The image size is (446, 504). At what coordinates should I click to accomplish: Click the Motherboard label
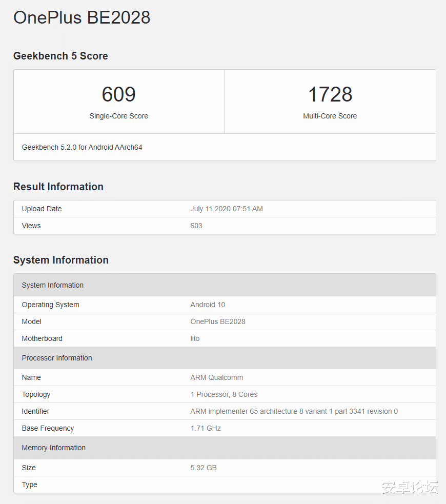click(42, 338)
